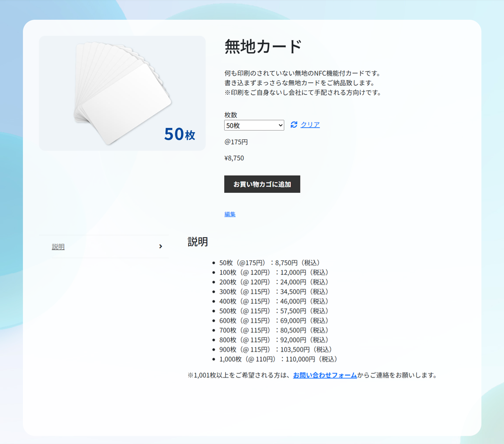Open the 枚数 quantity dropdown
The height and width of the screenshot is (444, 504).
(x=254, y=125)
